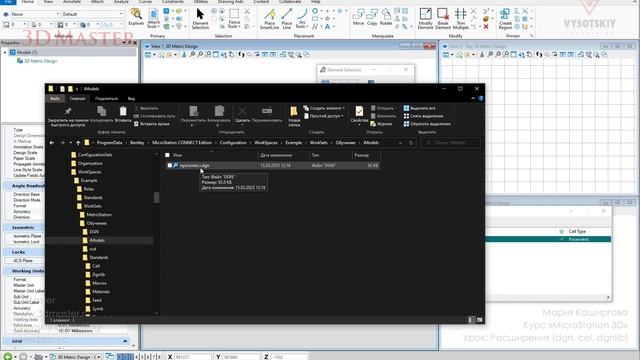Switch File Explorer to large icons view
Image resolution: width=640 pixels, height=360 pixels.
[x=480, y=320]
